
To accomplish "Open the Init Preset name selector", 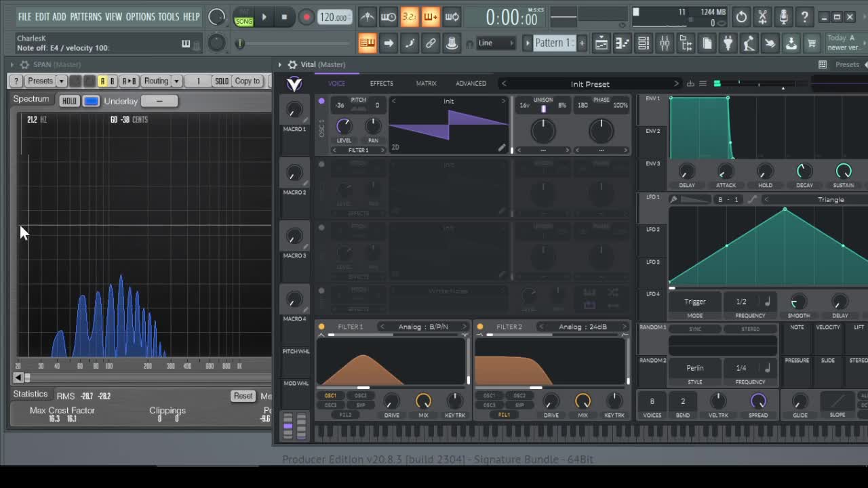I will point(590,83).
